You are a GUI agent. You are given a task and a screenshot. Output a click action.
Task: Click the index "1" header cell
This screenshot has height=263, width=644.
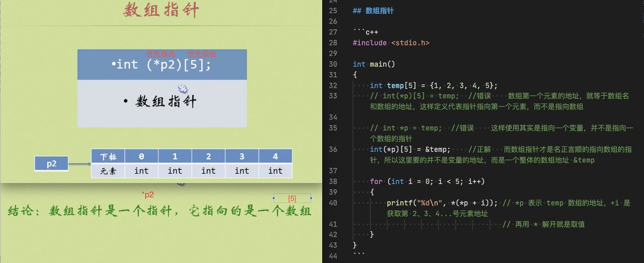coord(175,156)
